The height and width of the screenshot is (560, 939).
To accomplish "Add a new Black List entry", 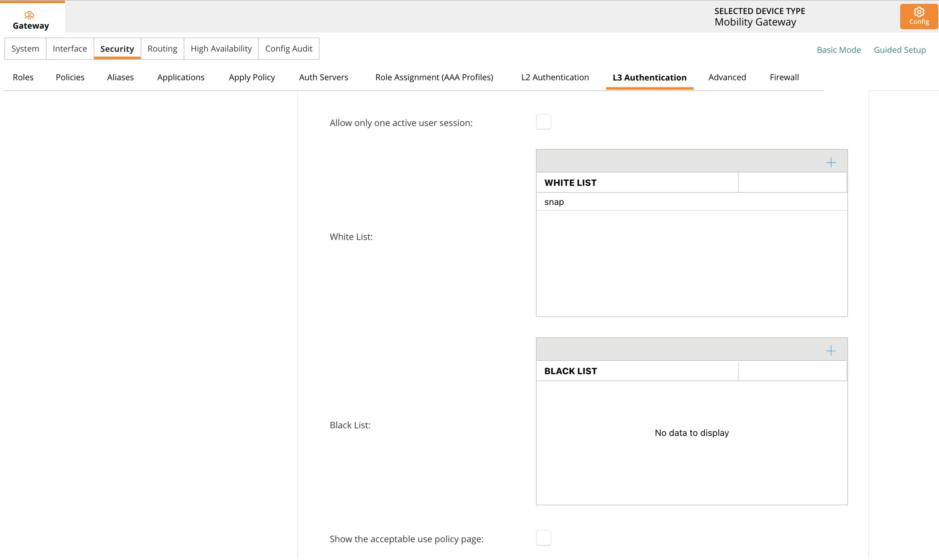I will pos(831,351).
